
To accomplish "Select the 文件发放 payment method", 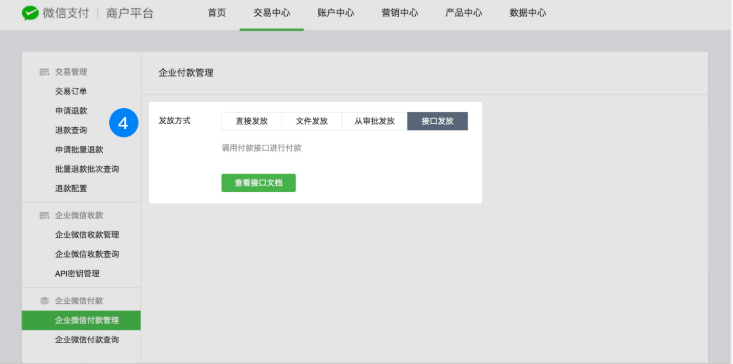I will click(x=312, y=121).
